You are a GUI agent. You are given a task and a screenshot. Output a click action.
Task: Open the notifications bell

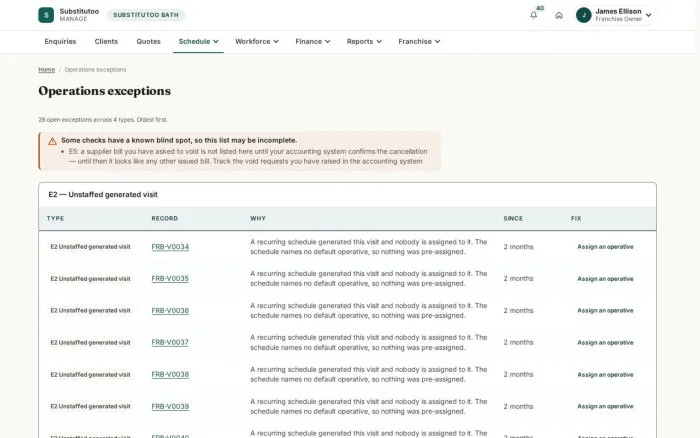(x=533, y=15)
